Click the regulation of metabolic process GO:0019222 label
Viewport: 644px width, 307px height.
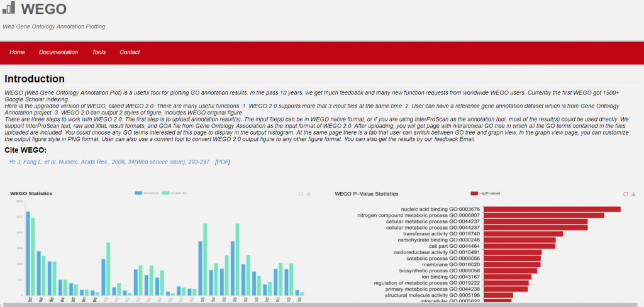427,283
